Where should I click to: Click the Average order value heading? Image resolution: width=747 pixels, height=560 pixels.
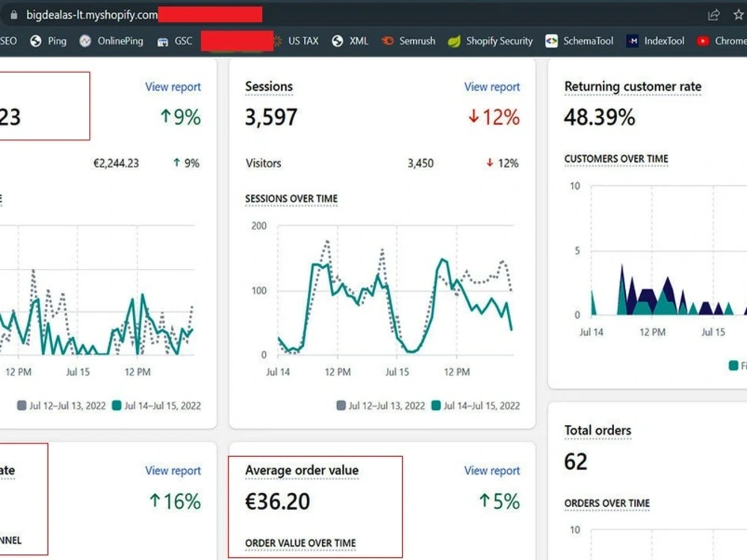pos(302,470)
